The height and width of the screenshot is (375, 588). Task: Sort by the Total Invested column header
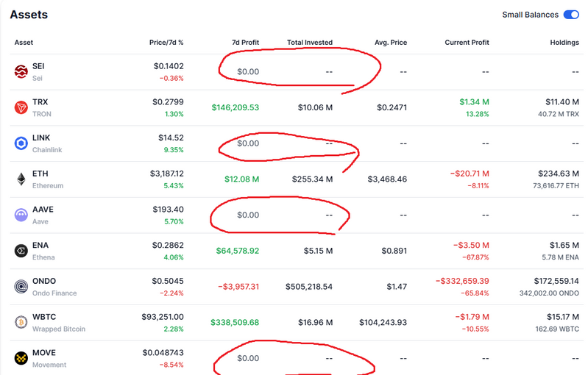pyautogui.click(x=309, y=43)
